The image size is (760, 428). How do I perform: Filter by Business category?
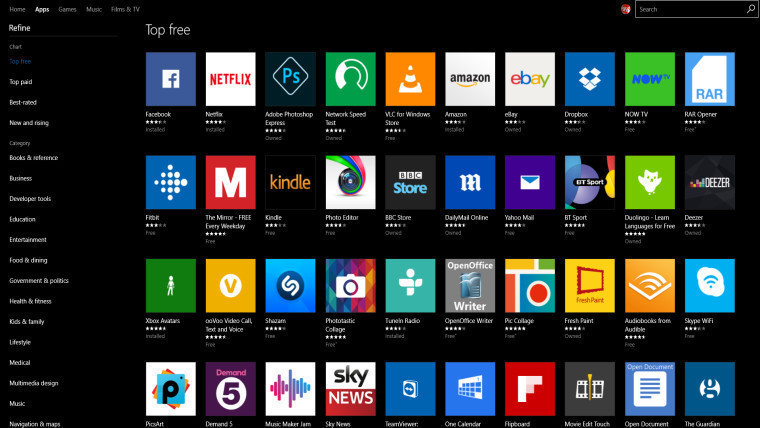20,178
